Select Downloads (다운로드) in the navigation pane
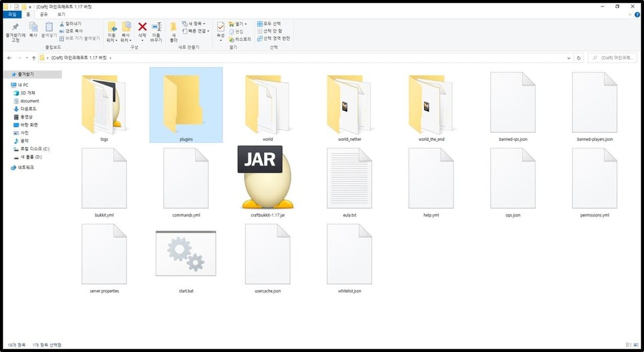Screen dimensions: 644x352 coord(25,109)
